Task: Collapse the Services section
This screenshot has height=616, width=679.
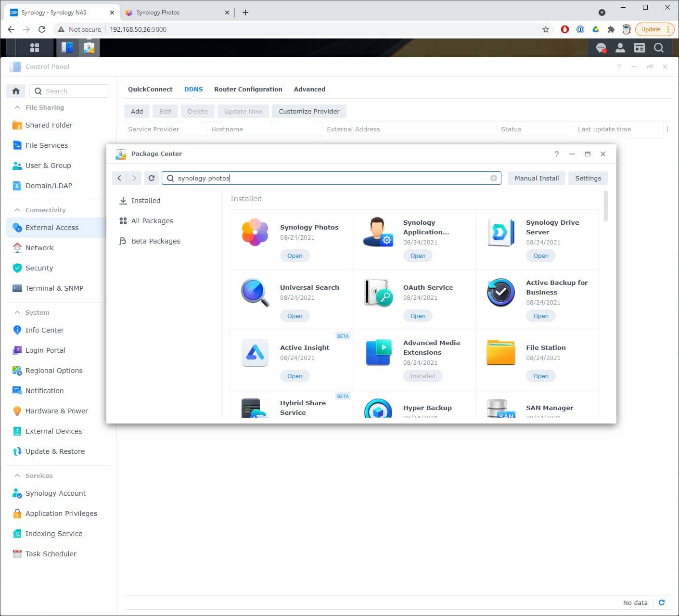Action: point(17,475)
